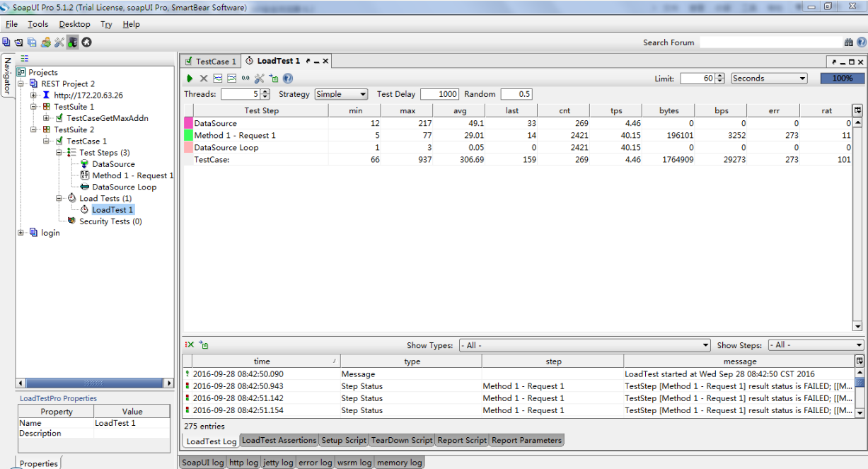Expand the login project node
Screen dimensions: 868x469
(x=21, y=233)
